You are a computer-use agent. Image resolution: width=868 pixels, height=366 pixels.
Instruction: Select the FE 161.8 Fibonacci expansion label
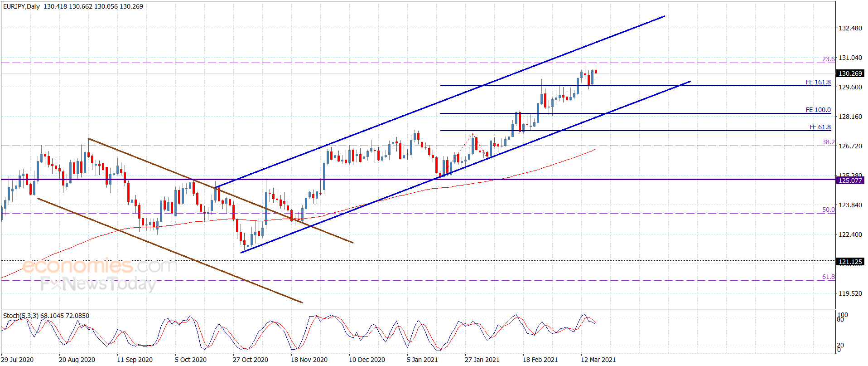[818, 82]
